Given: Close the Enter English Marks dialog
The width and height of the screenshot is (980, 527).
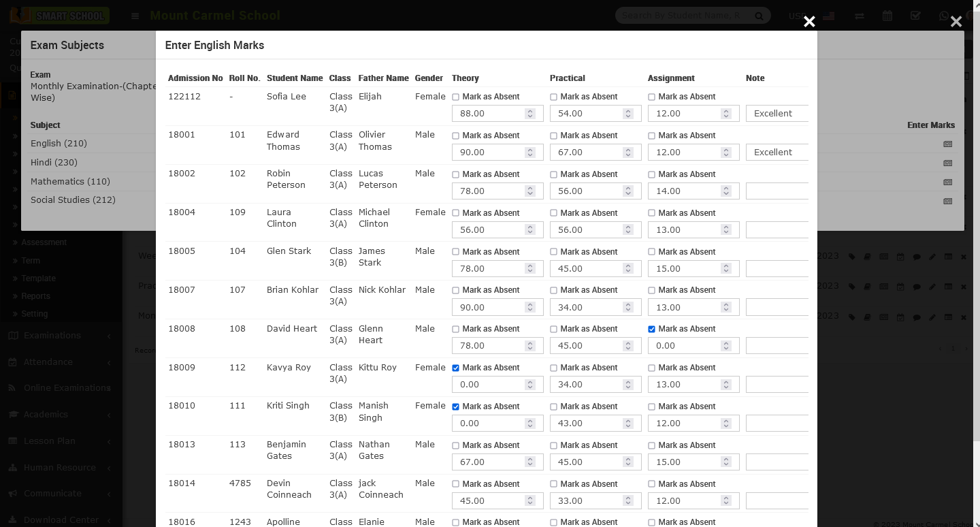Looking at the screenshot, I should 809,22.
